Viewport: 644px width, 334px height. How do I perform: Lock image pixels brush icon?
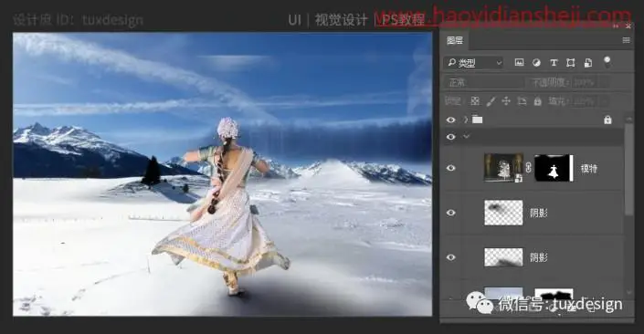491,101
